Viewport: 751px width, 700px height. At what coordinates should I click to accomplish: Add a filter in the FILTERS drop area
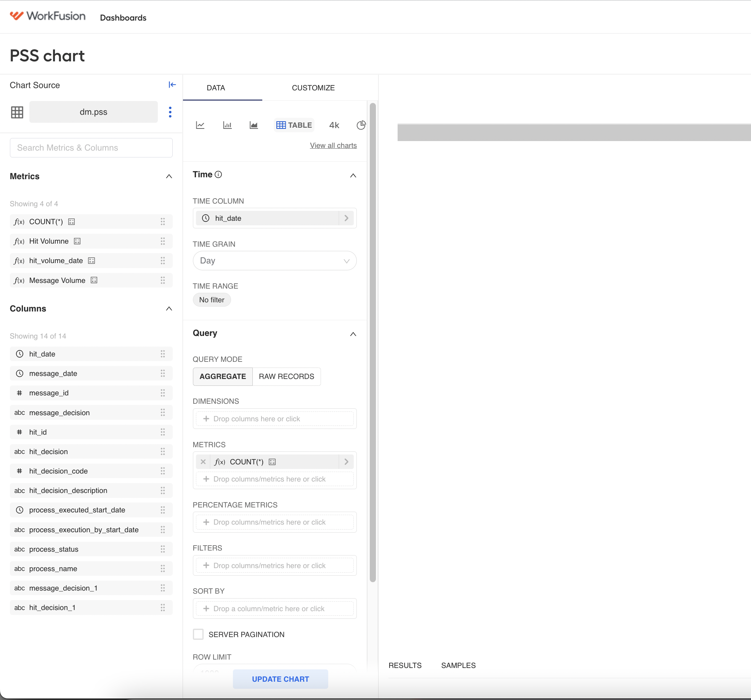click(x=275, y=565)
